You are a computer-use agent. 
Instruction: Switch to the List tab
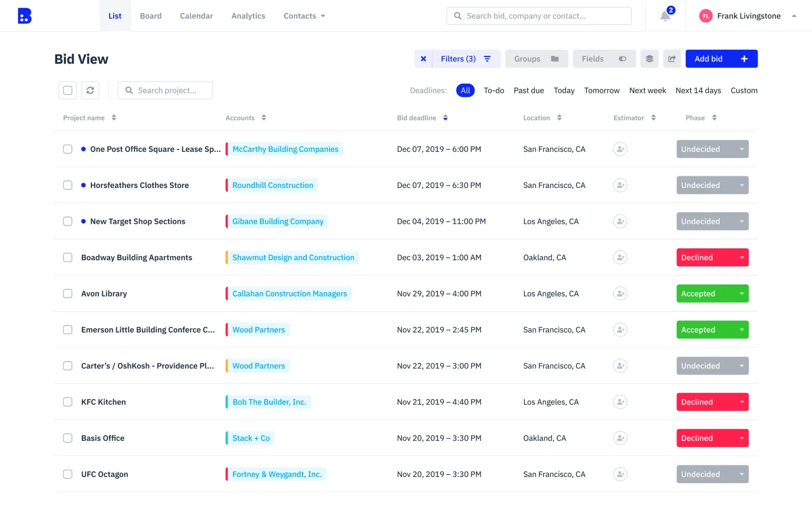115,16
